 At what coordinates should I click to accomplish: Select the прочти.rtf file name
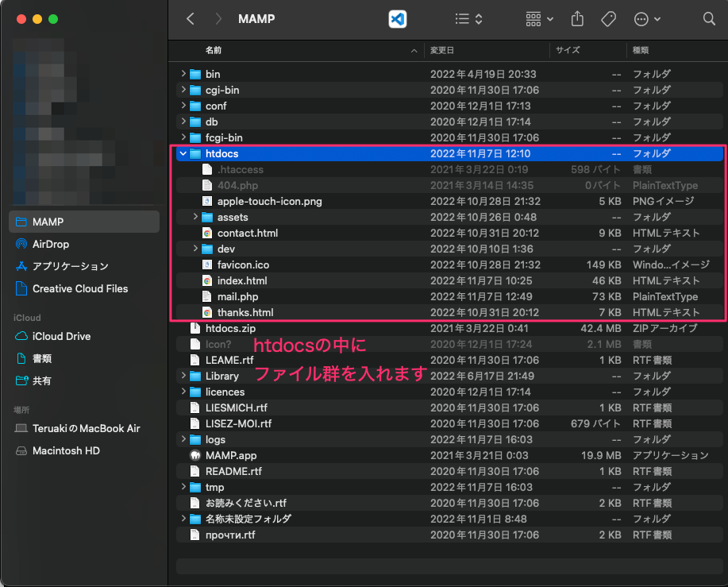[x=230, y=535]
